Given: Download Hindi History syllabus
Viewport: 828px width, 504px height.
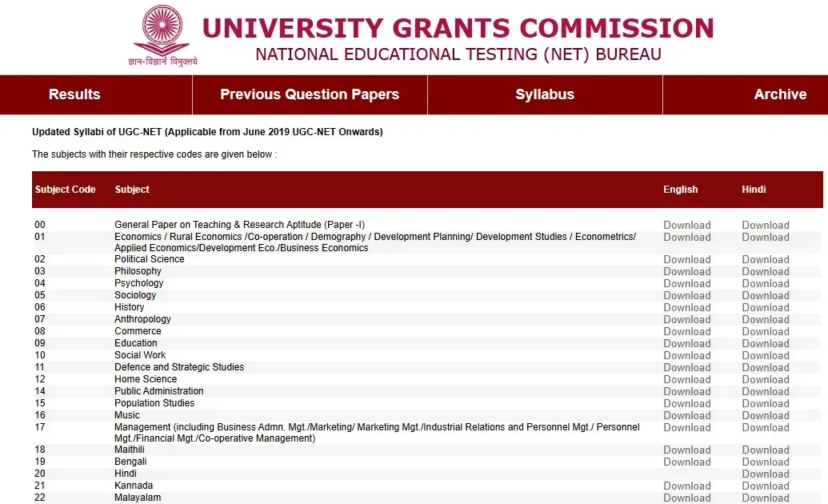Looking at the screenshot, I should pos(766,307).
